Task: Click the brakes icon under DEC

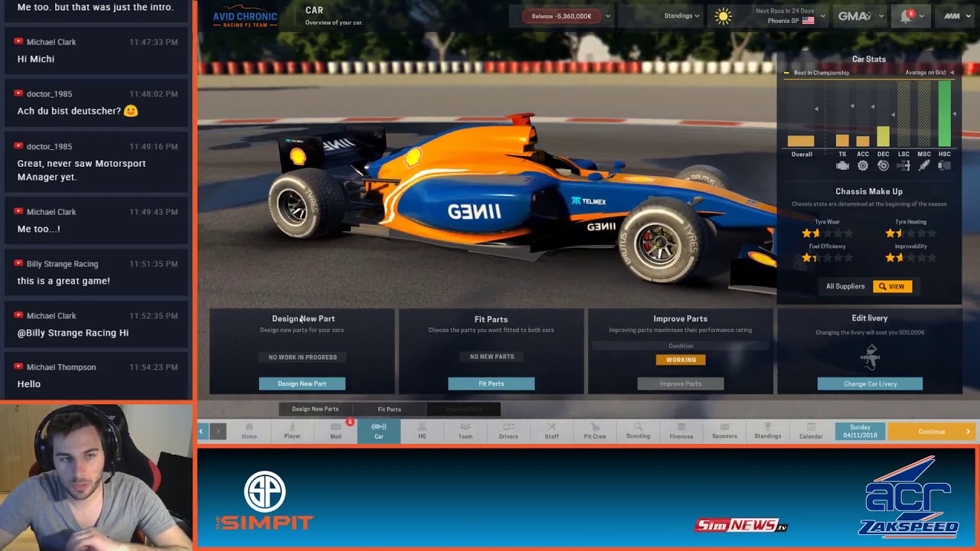Action: pyautogui.click(x=884, y=165)
